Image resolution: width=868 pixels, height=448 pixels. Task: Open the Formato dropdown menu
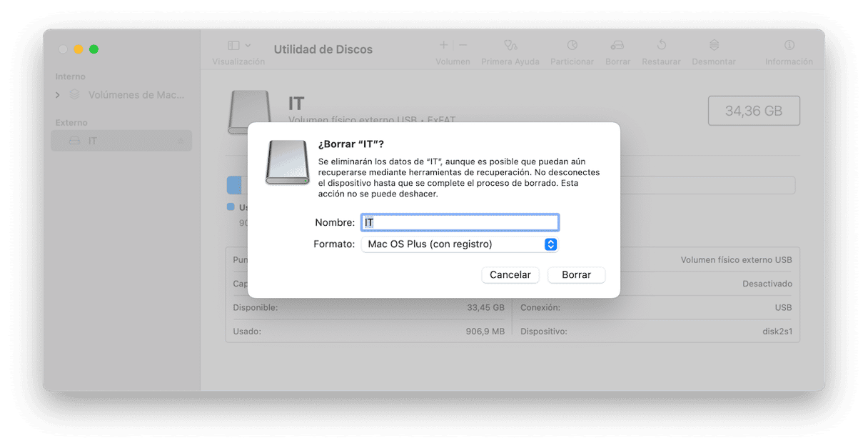point(460,244)
